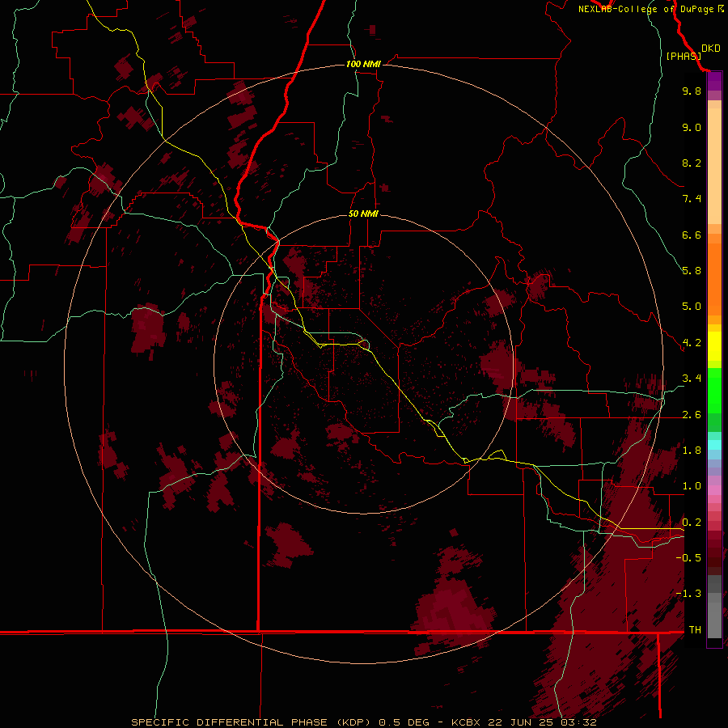
Task: Pick the orange segment of the color scale
Action: pyautogui.click(x=714, y=278)
